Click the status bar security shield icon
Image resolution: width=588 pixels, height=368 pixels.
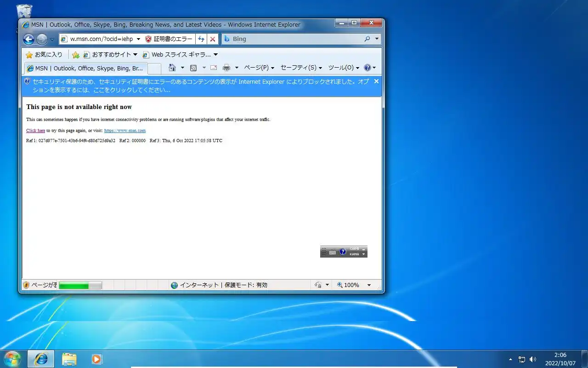[x=26, y=285]
